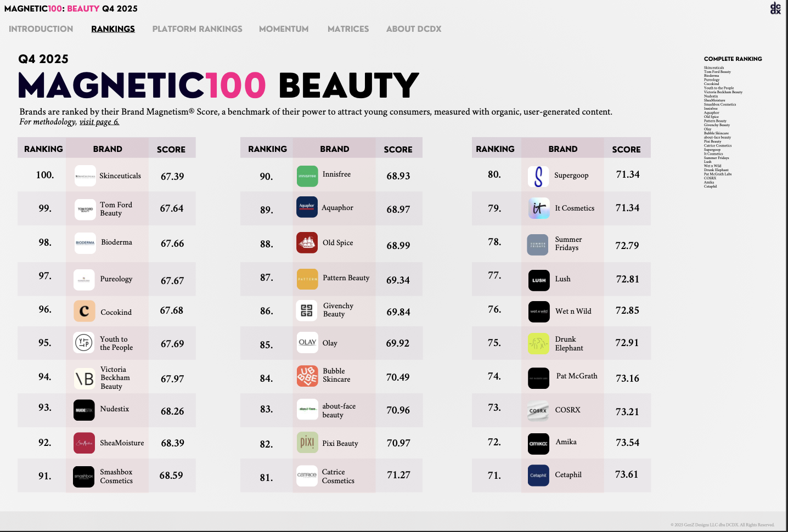Click the ranking number 71.

(494, 476)
